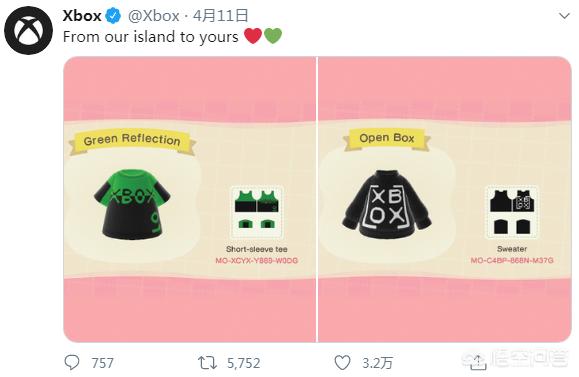View the Green Reflection design image

coord(189,199)
